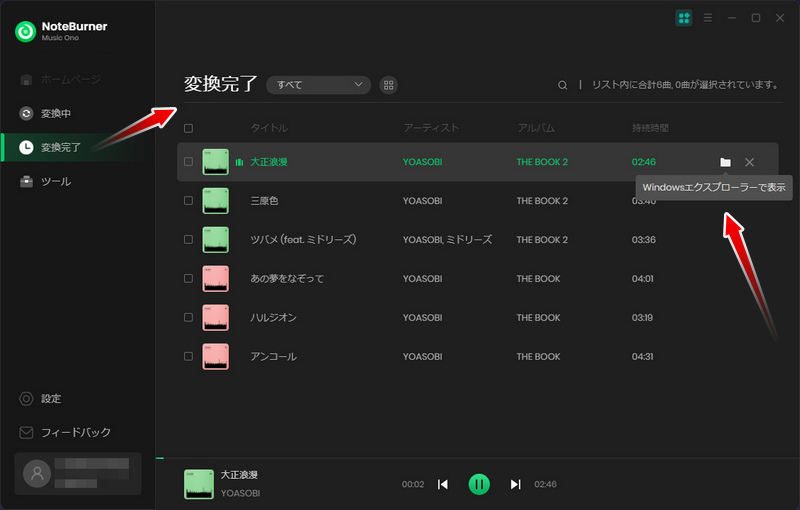This screenshot has height=510, width=800.
Task: Toggle the green layout icon in title bar
Action: (684, 18)
